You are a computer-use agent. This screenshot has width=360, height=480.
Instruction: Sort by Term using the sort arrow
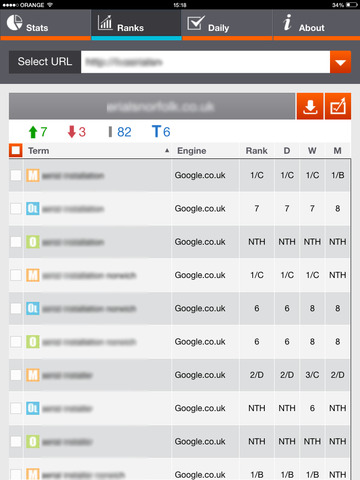(167, 151)
